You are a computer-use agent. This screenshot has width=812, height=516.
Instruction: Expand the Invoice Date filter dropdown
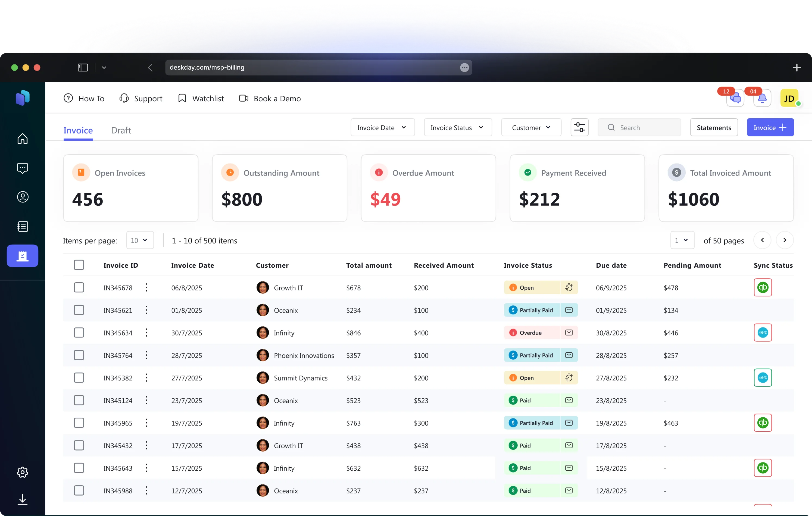[x=382, y=127]
